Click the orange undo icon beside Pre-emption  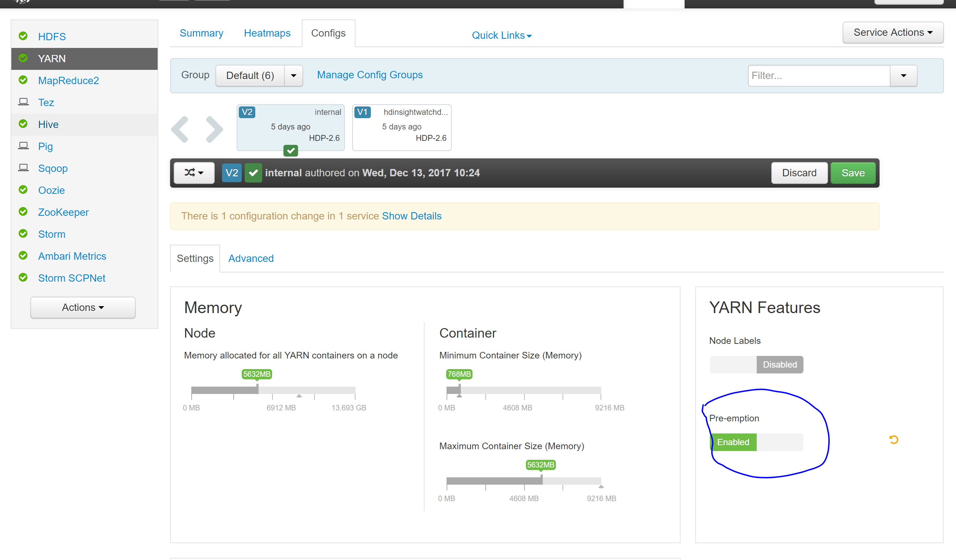893,439
